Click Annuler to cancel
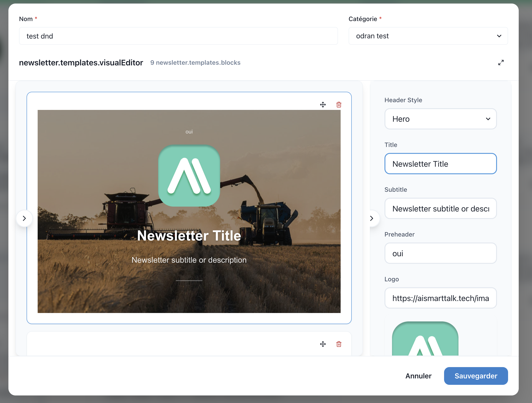Screen dimensions: 532x403 [418, 376]
